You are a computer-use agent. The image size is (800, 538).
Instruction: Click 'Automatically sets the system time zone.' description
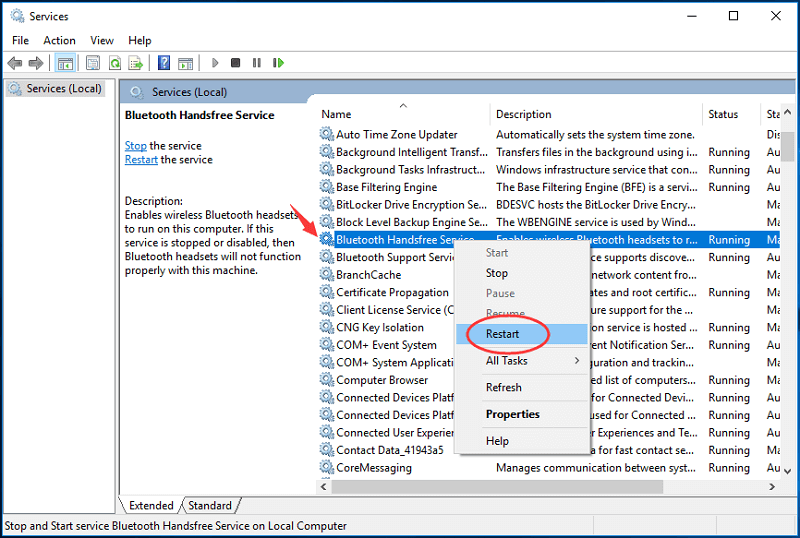(x=595, y=135)
